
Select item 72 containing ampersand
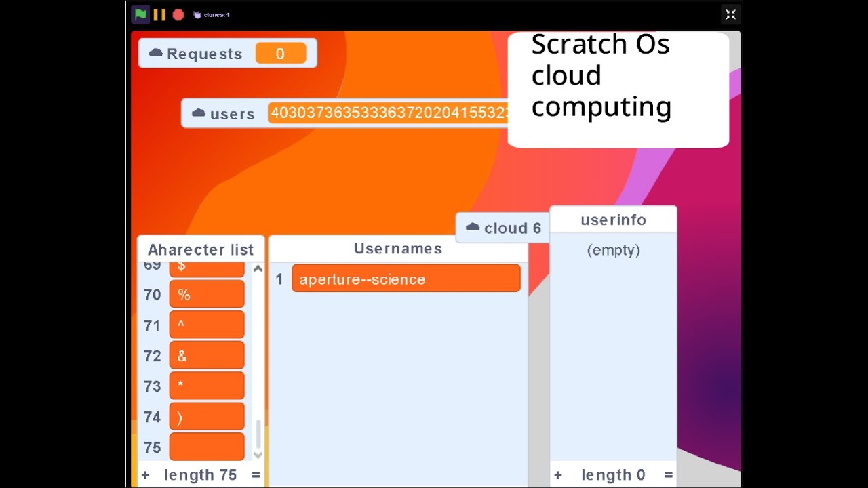tap(207, 355)
